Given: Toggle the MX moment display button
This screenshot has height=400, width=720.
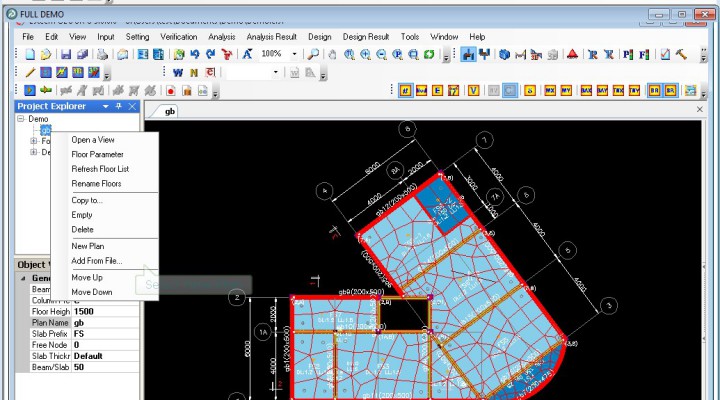Looking at the screenshot, I should (x=550, y=90).
